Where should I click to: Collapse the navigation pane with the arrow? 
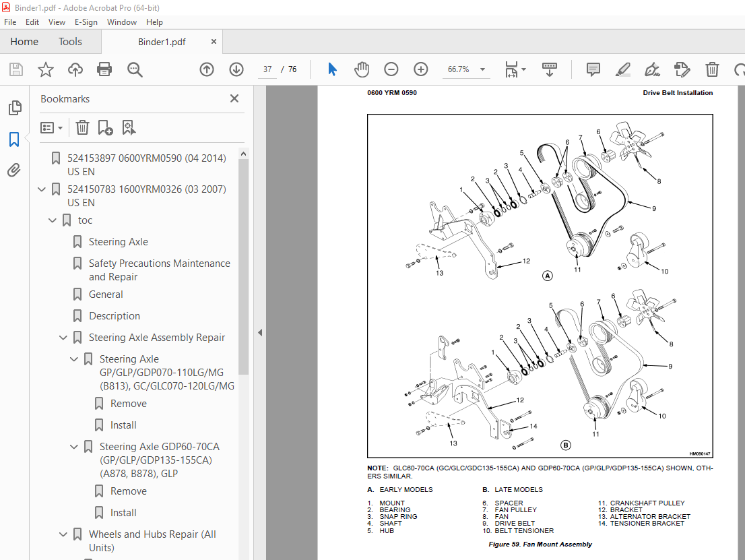(x=260, y=333)
